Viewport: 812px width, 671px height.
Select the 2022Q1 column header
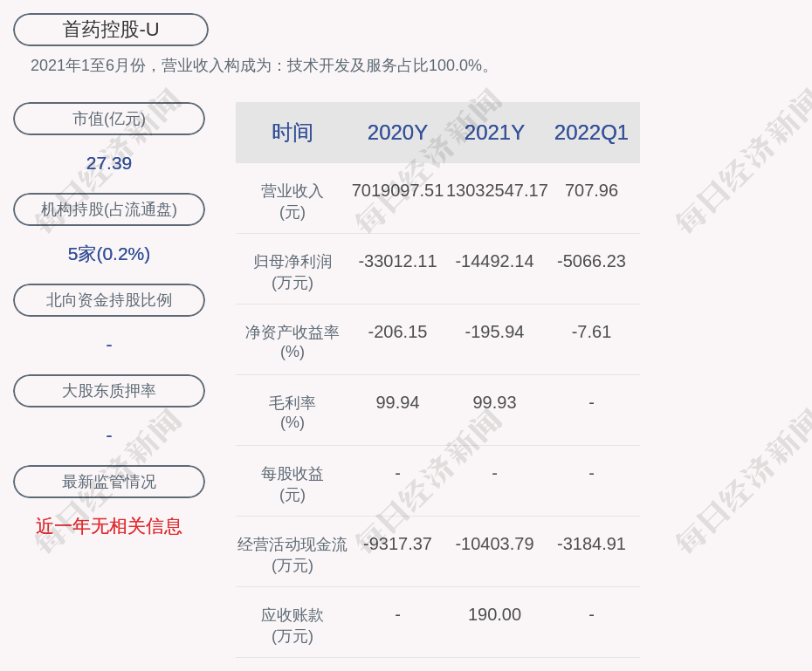[591, 133]
